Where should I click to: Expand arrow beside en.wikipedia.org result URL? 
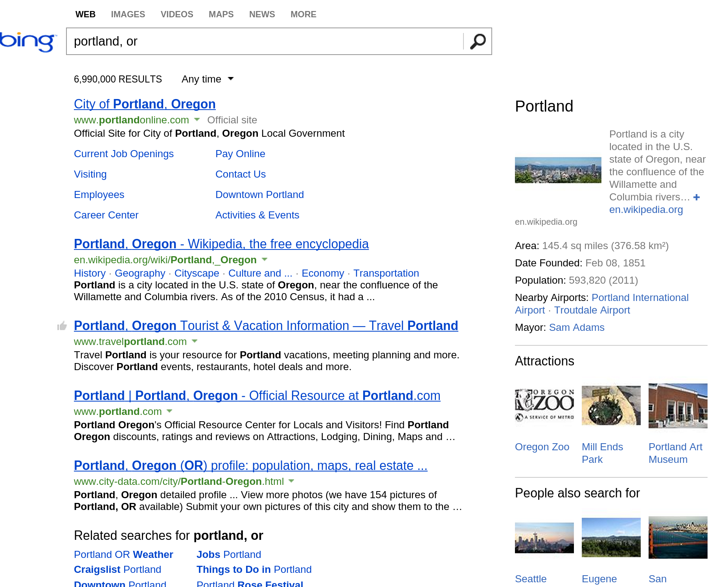[265, 259]
